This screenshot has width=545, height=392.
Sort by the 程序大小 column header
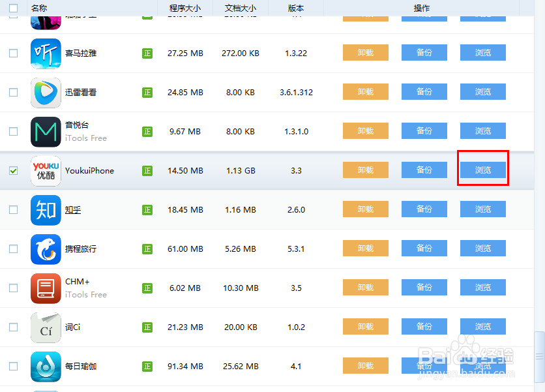185,8
